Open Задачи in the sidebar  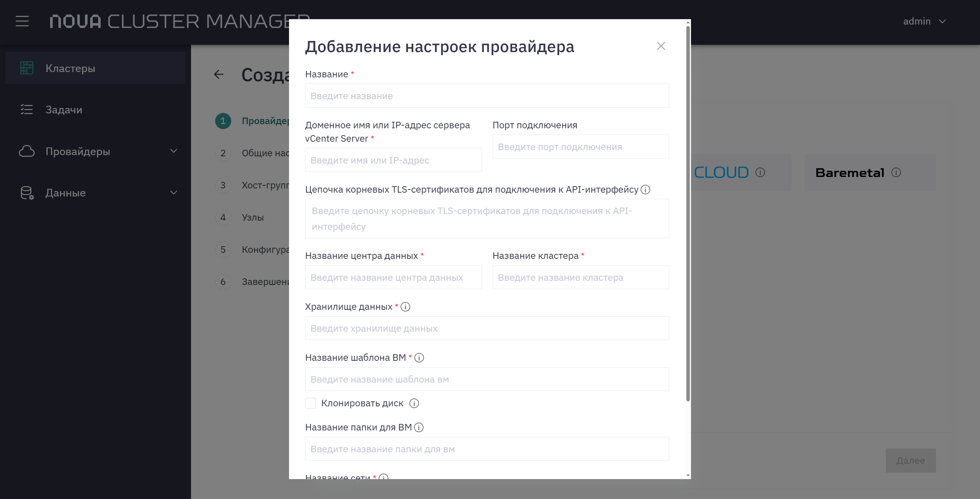[95, 110]
